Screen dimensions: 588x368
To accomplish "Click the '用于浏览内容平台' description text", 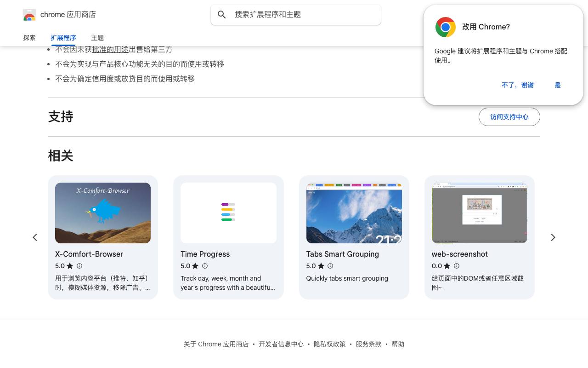I will (102, 283).
